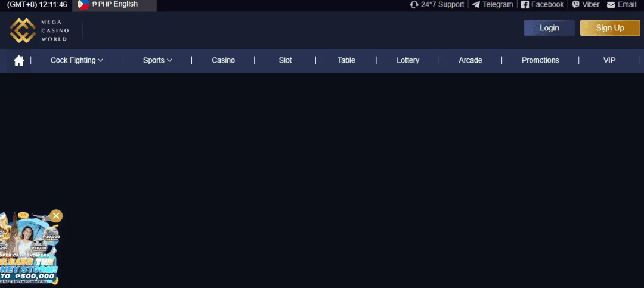
Task: Open the Facebook icon
Action: (525, 5)
